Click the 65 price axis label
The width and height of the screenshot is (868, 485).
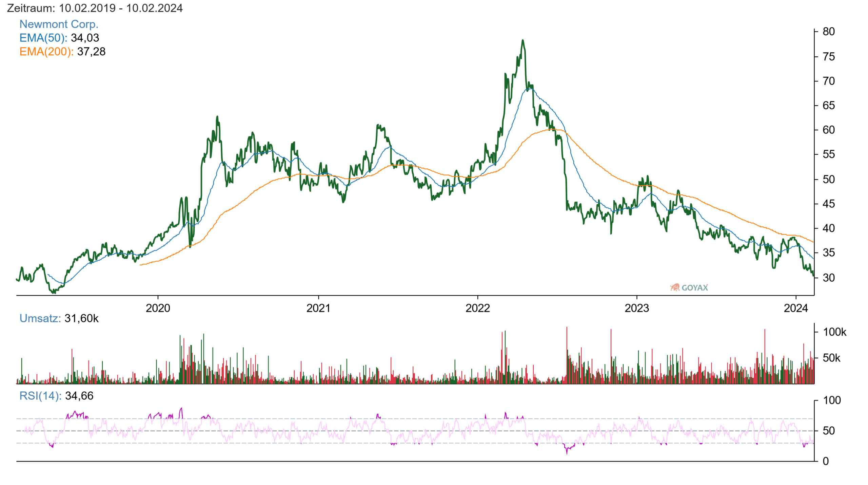pyautogui.click(x=829, y=106)
